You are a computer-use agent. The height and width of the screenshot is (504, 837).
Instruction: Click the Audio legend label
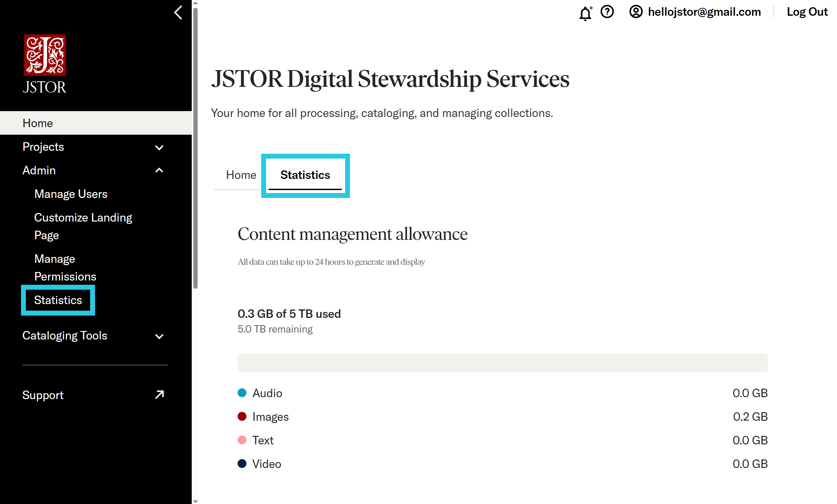coord(267,393)
